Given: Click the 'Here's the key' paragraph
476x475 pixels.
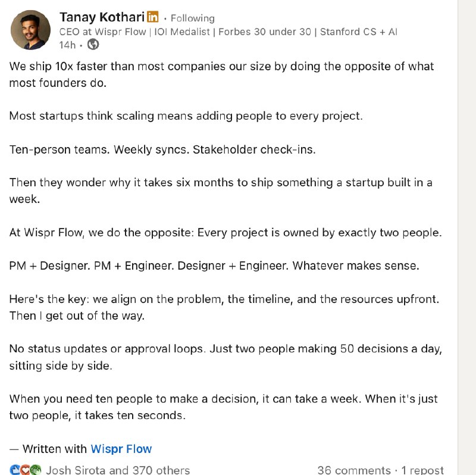Looking at the screenshot, I should (x=224, y=307).
